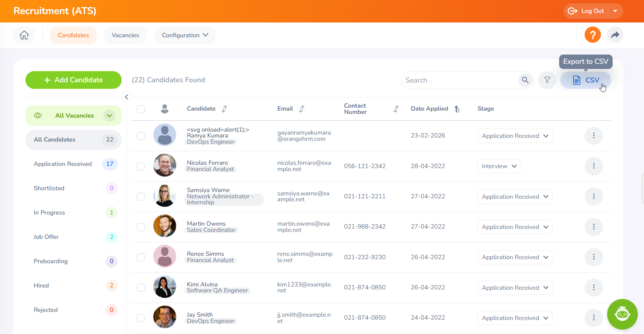
Task: Open the orange help question mark icon
Action: click(x=592, y=35)
